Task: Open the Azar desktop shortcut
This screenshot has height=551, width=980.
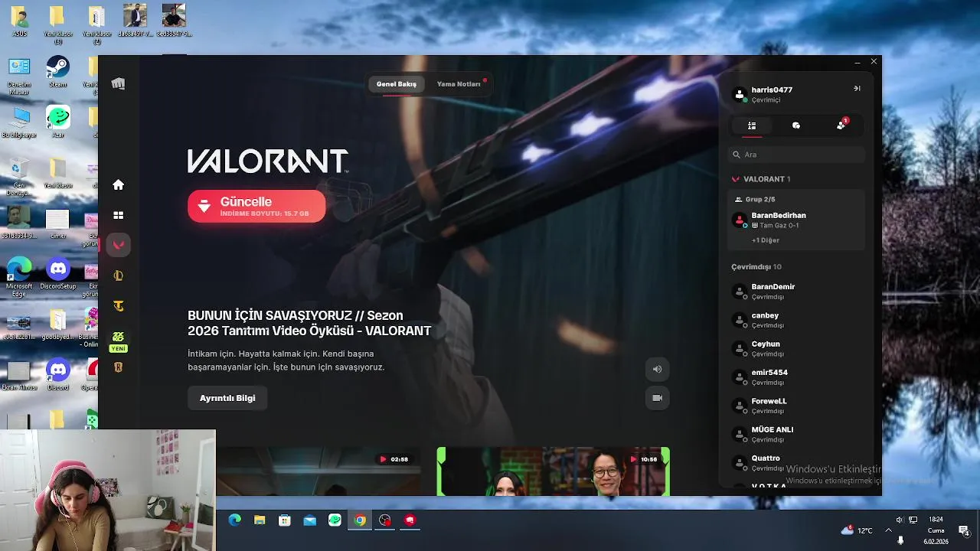Action: click(x=58, y=122)
